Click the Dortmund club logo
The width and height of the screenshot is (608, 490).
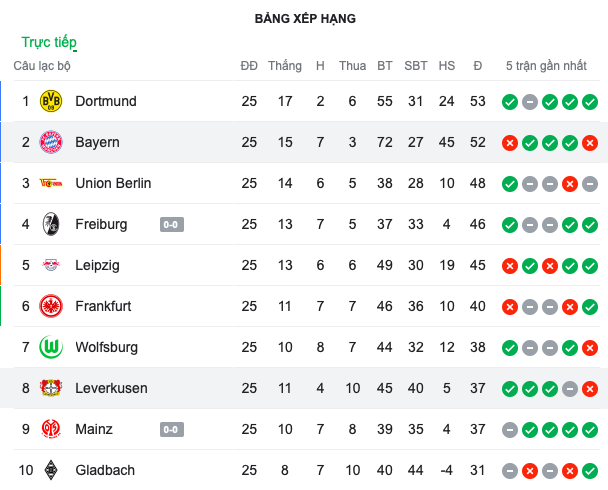50,101
